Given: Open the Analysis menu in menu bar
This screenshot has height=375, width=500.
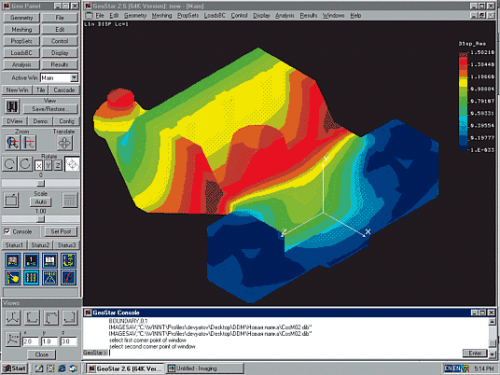Looking at the screenshot, I should (285, 15).
